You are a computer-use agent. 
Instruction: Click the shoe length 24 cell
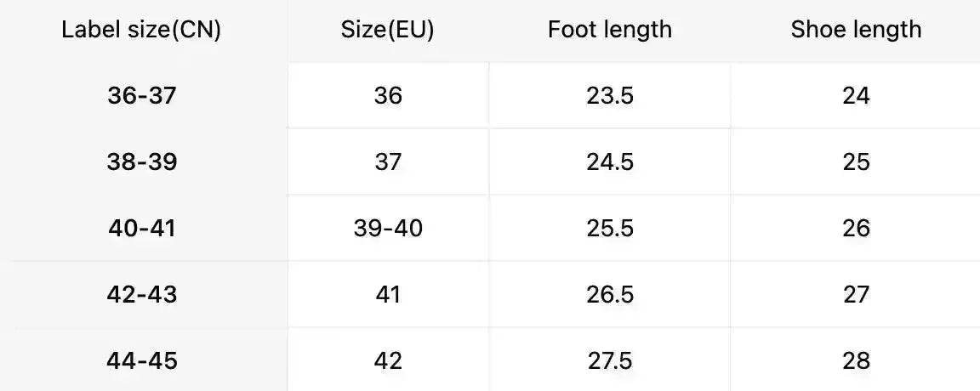(x=856, y=95)
